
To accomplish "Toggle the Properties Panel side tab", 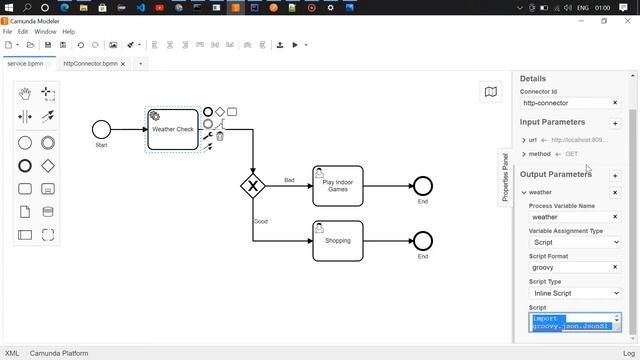I will (x=505, y=178).
